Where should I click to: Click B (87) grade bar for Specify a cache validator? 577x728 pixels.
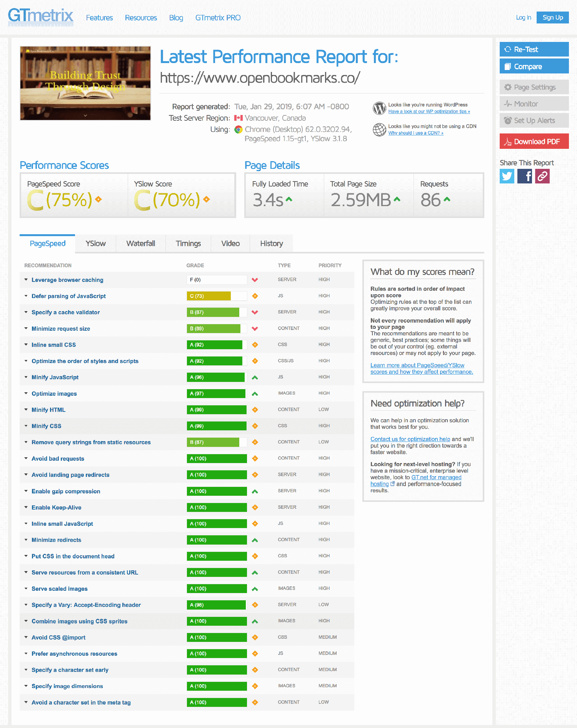(217, 312)
